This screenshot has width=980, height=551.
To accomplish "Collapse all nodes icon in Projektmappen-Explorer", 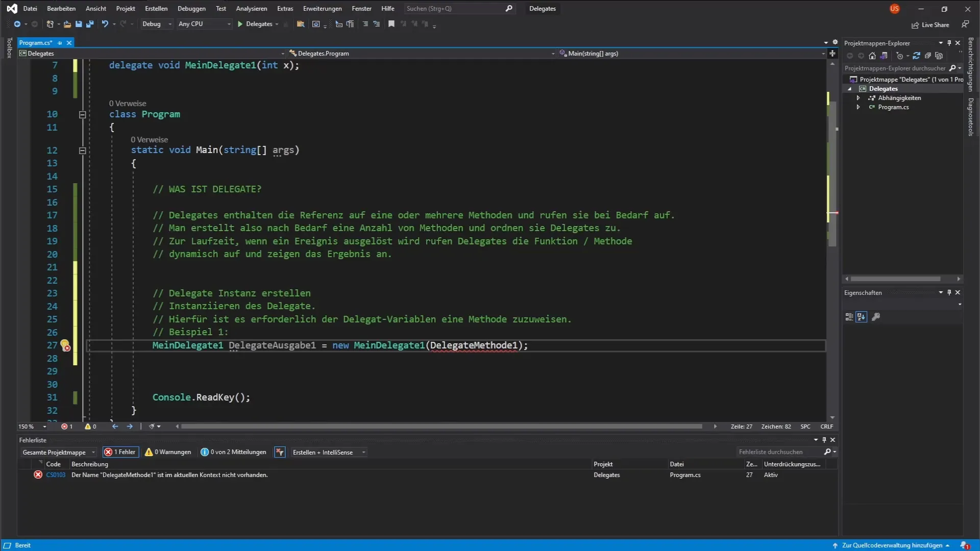I will (x=928, y=56).
